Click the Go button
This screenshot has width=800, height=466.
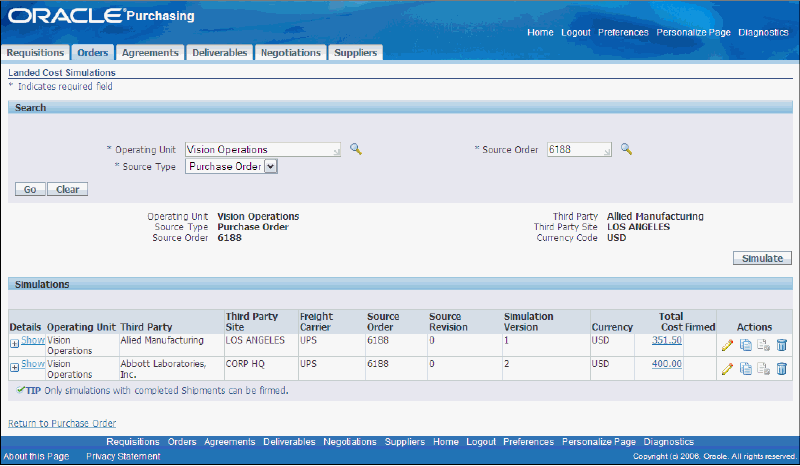tap(30, 189)
